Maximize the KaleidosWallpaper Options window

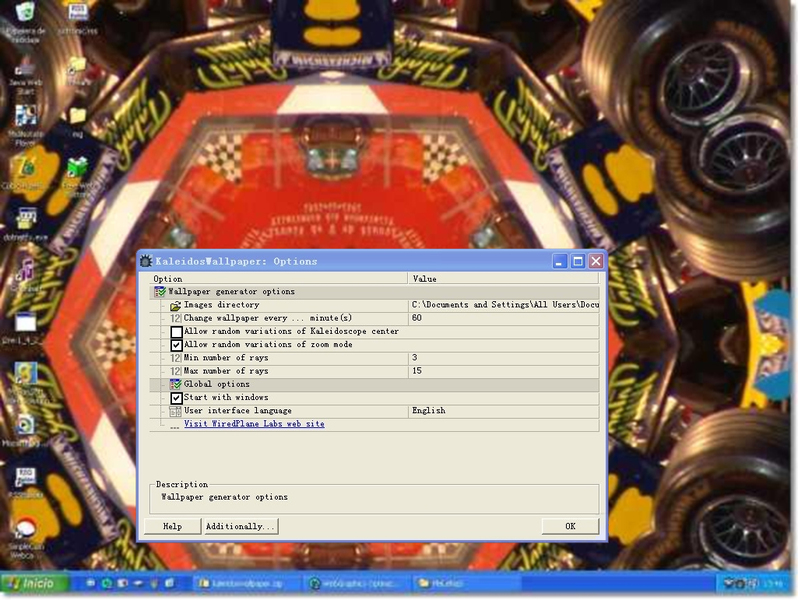point(578,262)
